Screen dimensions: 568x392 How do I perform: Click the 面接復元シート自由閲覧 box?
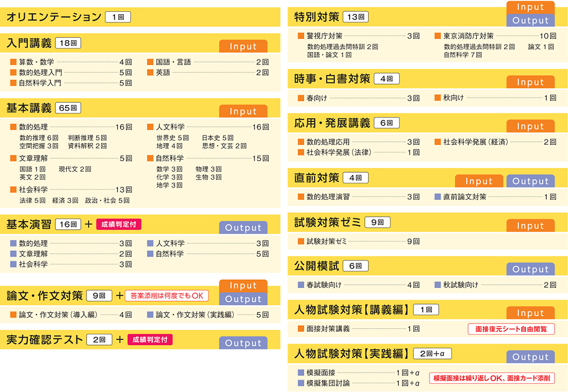coord(511,329)
